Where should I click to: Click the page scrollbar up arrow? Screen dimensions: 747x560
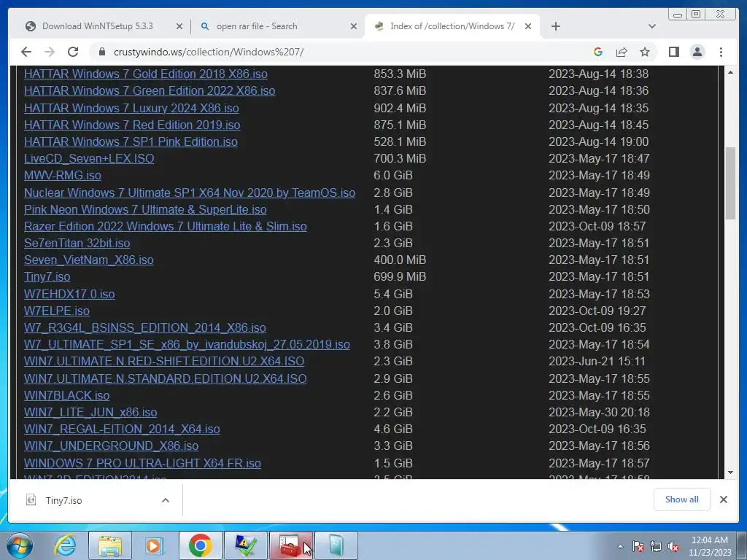730,72
